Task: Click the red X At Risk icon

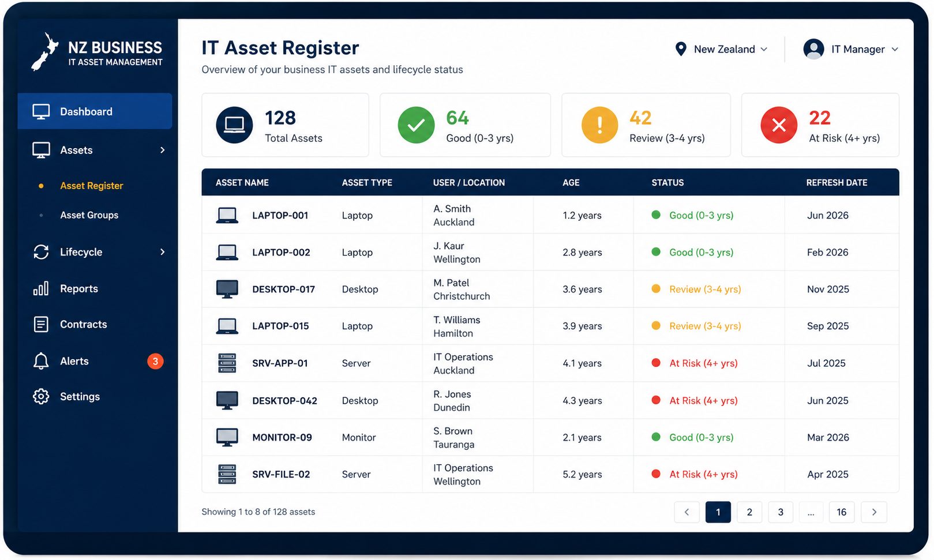Action: click(779, 125)
